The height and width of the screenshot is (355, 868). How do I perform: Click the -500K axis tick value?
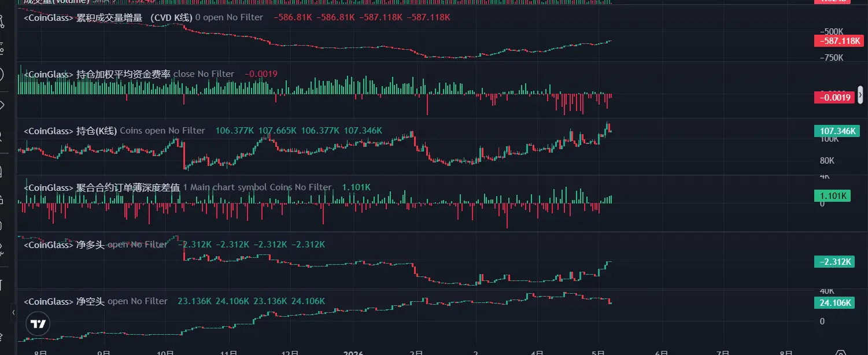[831, 31]
